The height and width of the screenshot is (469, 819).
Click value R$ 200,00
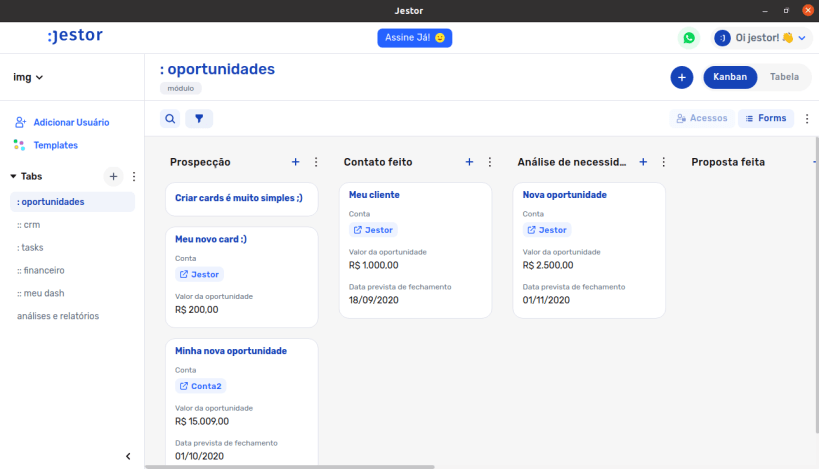pyautogui.click(x=196, y=310)
